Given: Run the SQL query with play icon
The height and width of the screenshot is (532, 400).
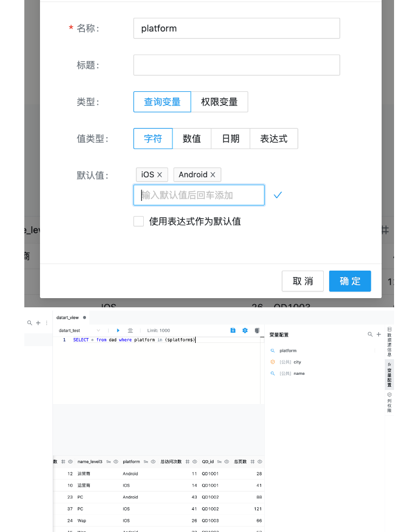Looking at the screenshot, I should click(118, 330).
